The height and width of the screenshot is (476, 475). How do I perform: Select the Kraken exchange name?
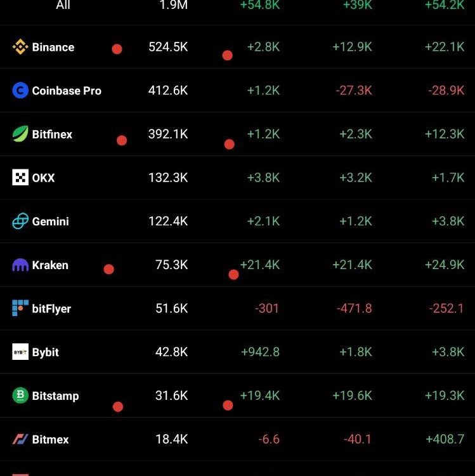coord(50,265)
